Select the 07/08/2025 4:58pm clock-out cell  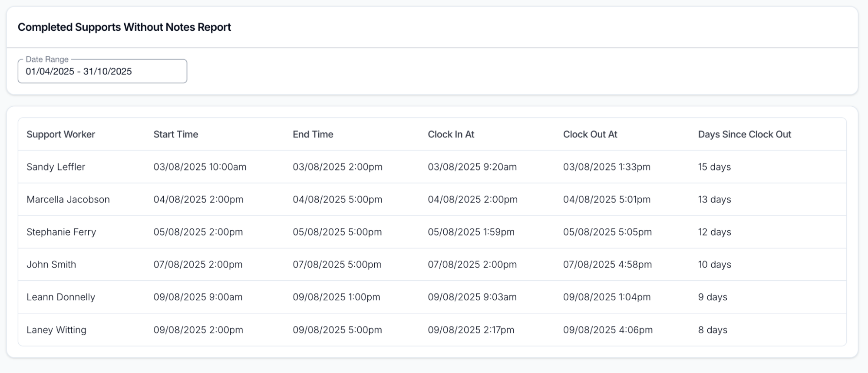[x=607, y=265]
